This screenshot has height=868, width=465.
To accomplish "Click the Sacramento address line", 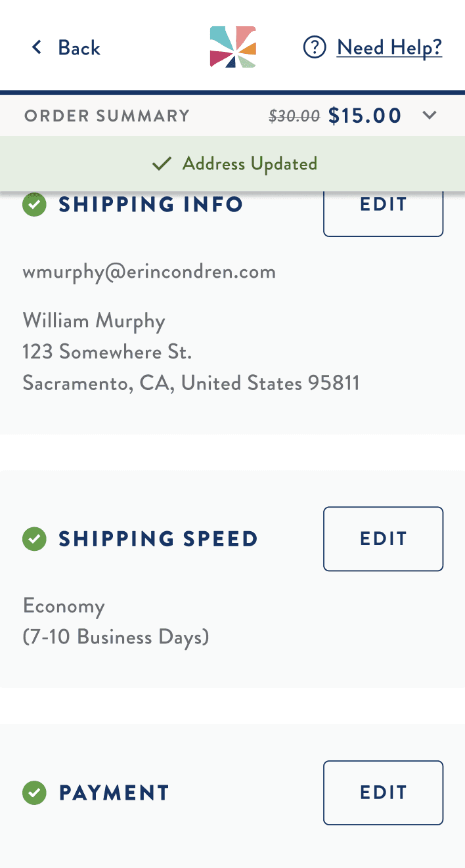I will click(191, 383).
